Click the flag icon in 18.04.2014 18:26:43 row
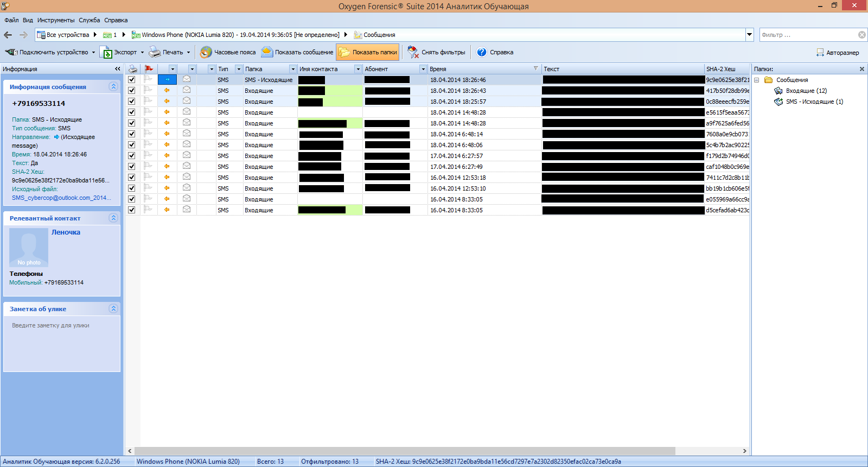The image size is (868, 467). click(148, 90)
